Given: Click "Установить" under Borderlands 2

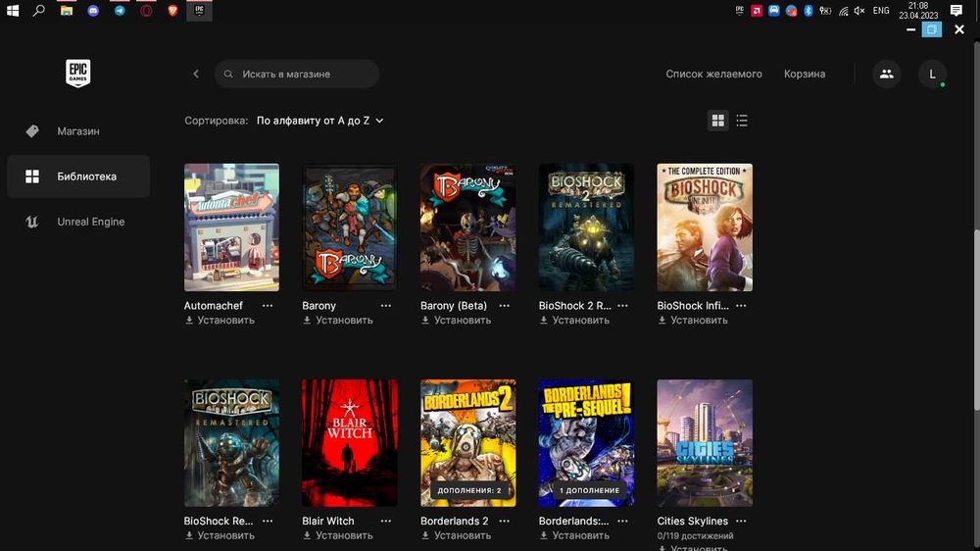Looking at the screenshot, I should 457,535.
